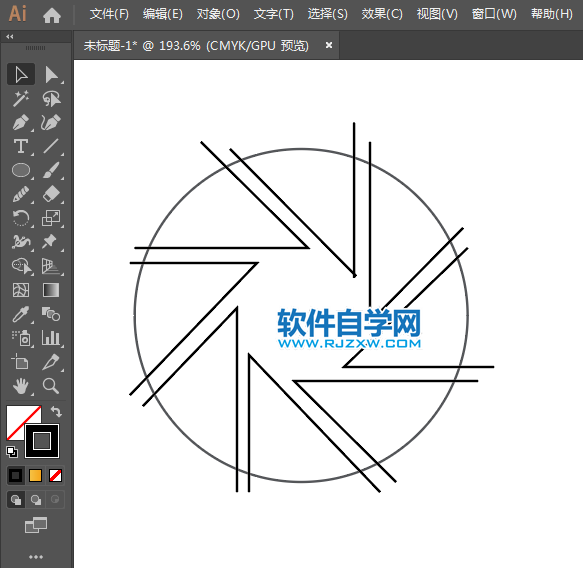This screenshot has width=583, height=568.
Task: Select the Perspective Grid tool
Action: [x=51, y=266]
